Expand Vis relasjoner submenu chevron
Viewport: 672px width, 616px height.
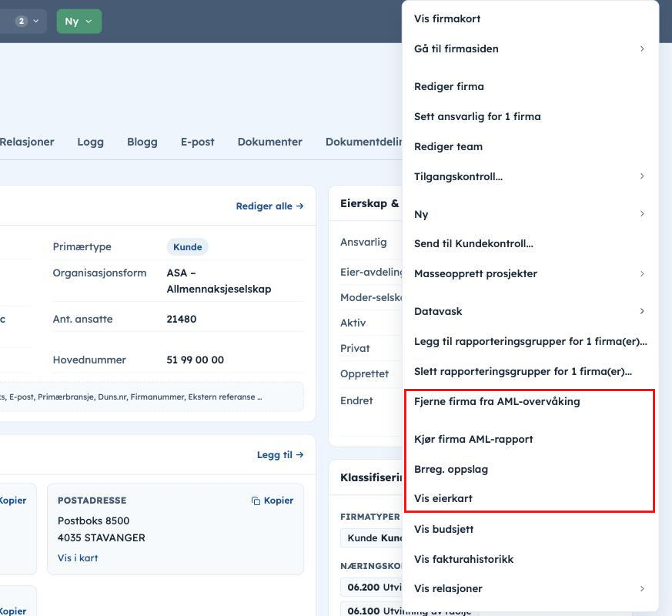(641, 588)
